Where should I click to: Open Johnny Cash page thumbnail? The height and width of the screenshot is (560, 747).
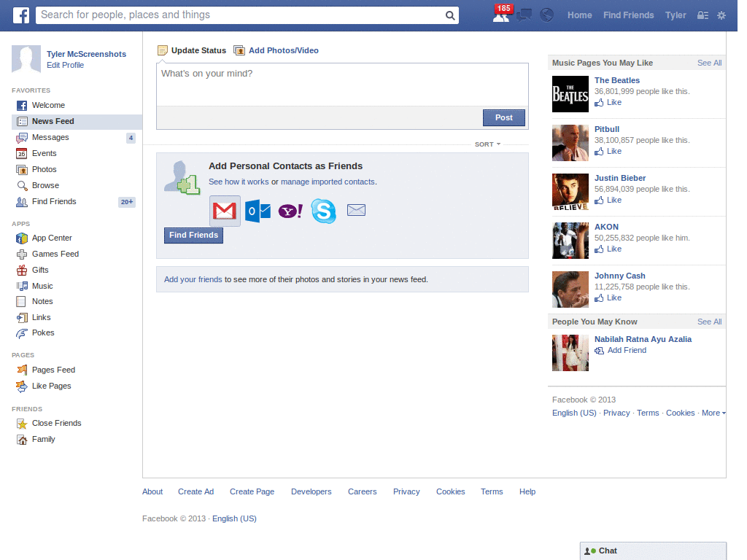click(x=570, y=289)
